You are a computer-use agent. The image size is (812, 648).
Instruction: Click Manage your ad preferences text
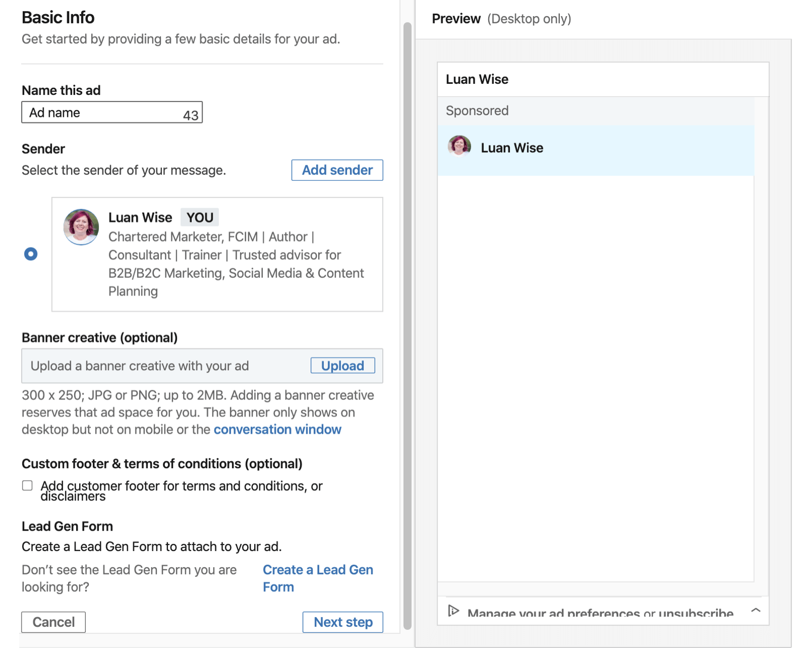[x=600, y=613]
